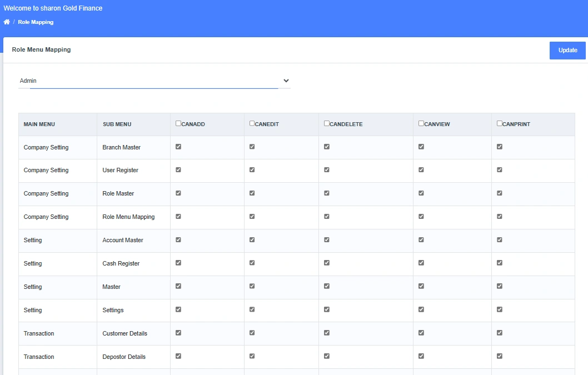Uncheck CANDELETE for Setting Master row

pos(327,286)
